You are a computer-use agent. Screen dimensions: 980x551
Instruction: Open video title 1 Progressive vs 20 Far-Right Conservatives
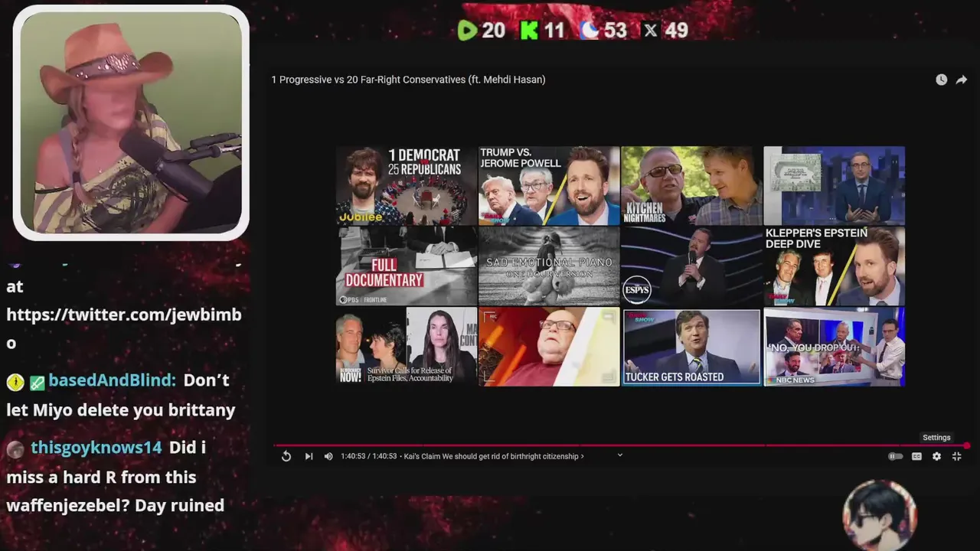[408, 80]
